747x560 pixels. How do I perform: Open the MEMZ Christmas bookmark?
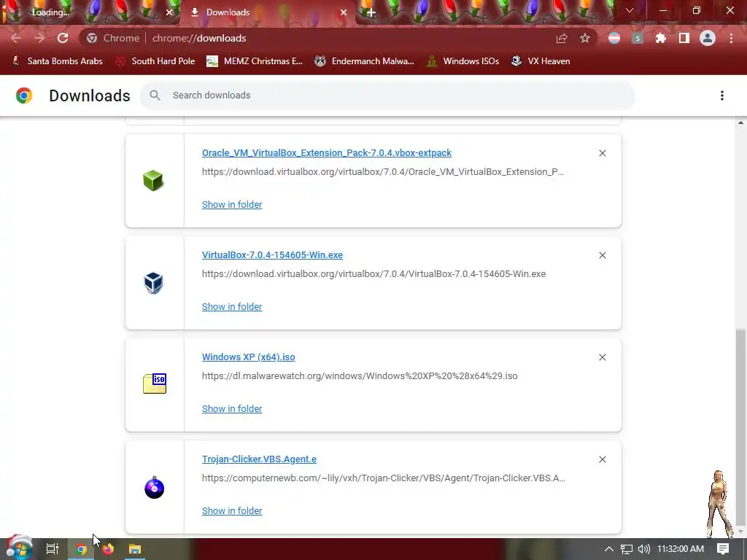click(x=255, y=61)
